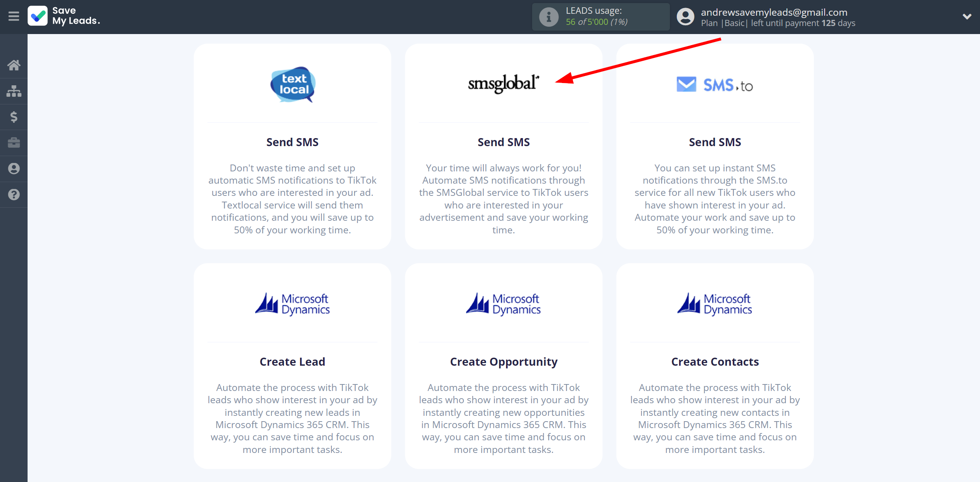Viewport: 980px width, 482px height.
Task: Open briefcase icon in sidebar
Action: (14, 143)
